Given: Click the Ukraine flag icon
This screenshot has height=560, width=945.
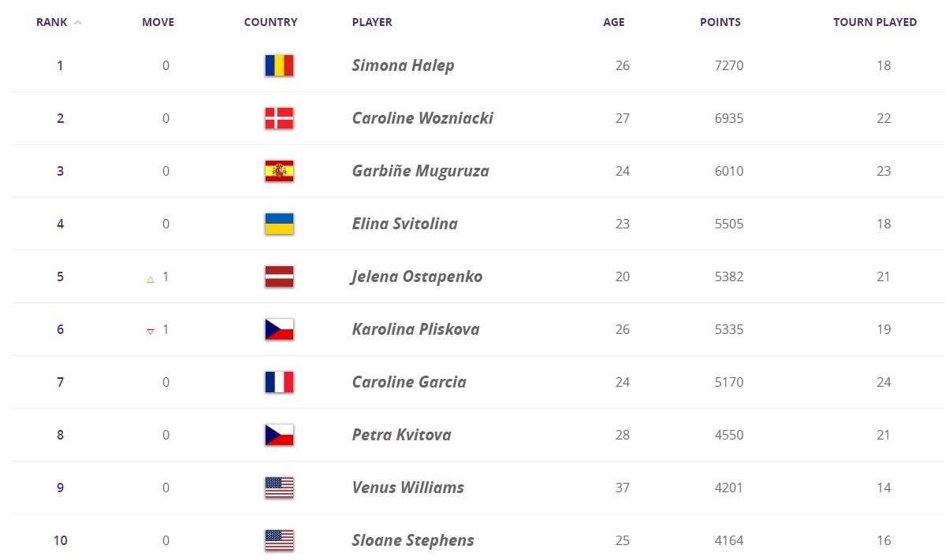Looking at the screenshot, I should (279, 224).
